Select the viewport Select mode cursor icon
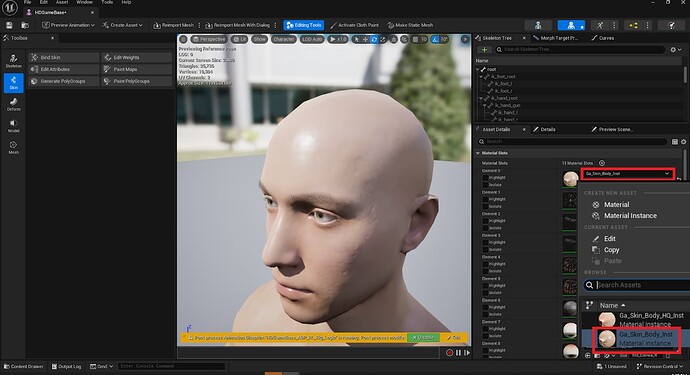The width and height of the screenshot is (690, 375). [356, 40]
